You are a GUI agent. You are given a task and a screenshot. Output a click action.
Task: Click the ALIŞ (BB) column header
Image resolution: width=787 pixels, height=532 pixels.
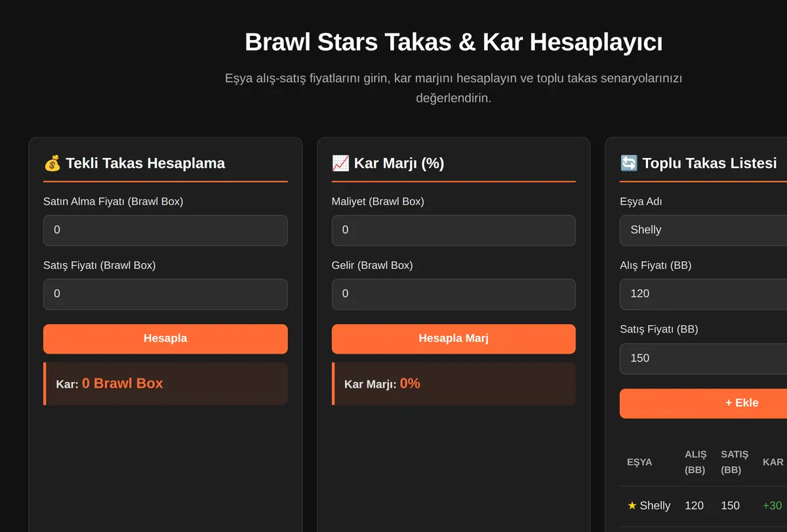[x=696, y=462]
